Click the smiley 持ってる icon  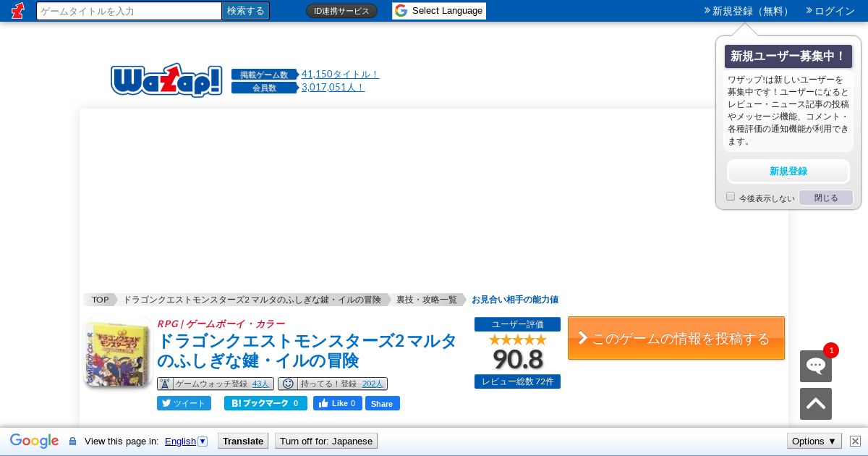point(287,384)
